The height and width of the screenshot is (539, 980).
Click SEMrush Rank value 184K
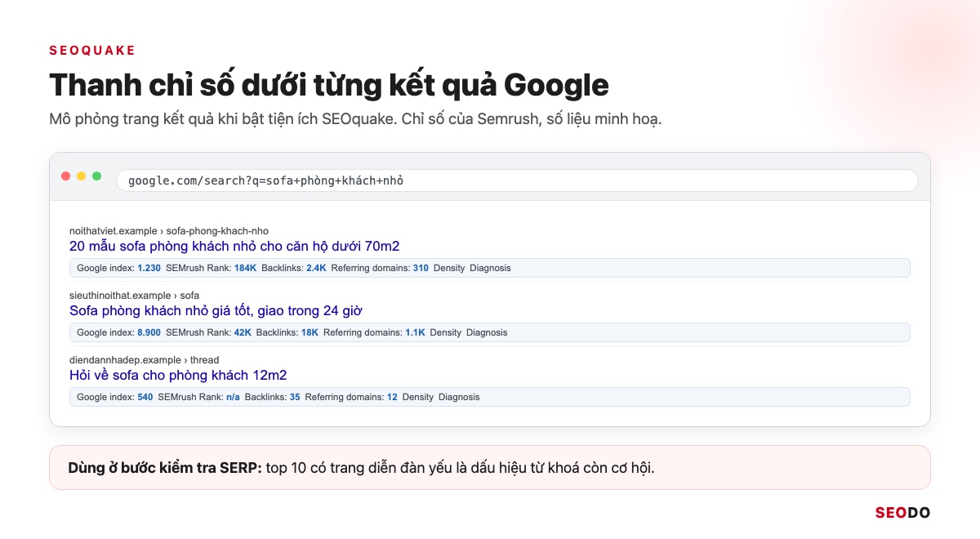point(245,268)
